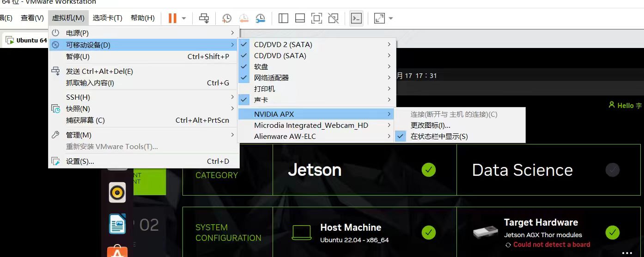Select the NVIDIA APX device entry

pos(316,114)
